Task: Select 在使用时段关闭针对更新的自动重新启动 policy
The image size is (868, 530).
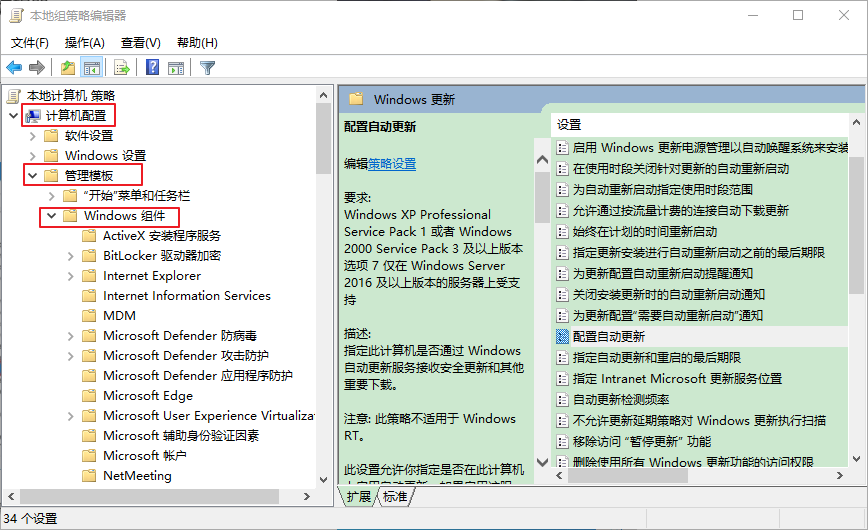Action: tap(681, 168)
